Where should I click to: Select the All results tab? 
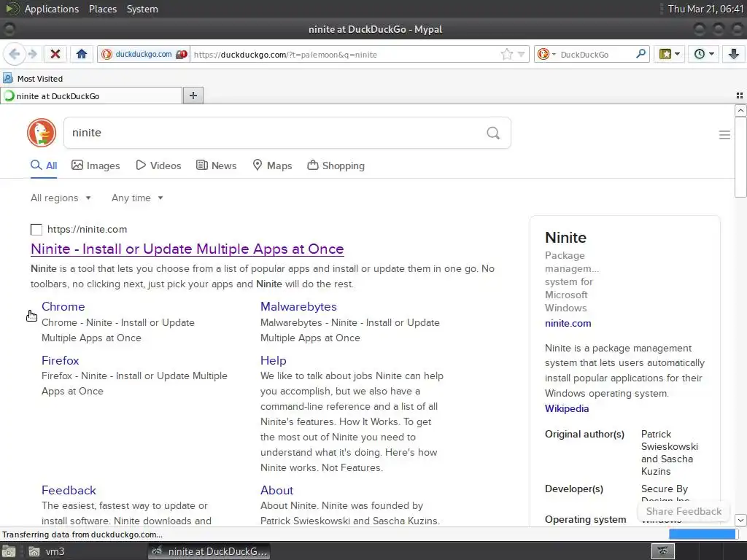[44, 166]
